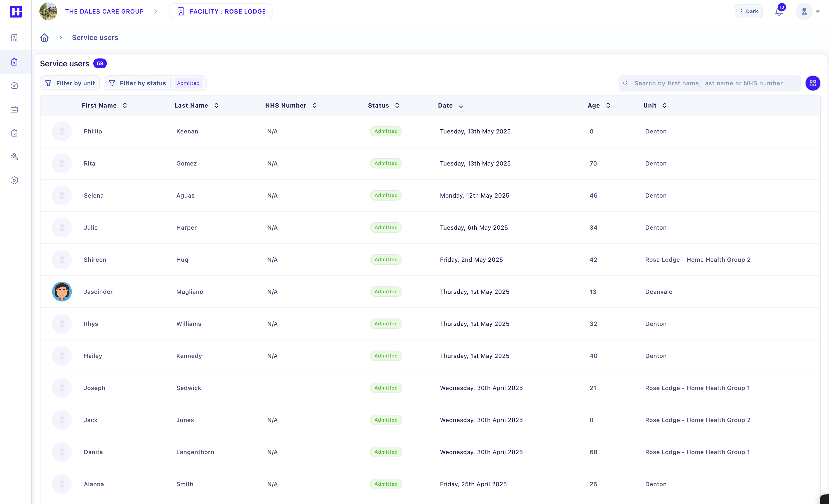This screenshot has height=504, width=829.
Task: Open the briefcase sidebar icon
Action: click(14, 109)
